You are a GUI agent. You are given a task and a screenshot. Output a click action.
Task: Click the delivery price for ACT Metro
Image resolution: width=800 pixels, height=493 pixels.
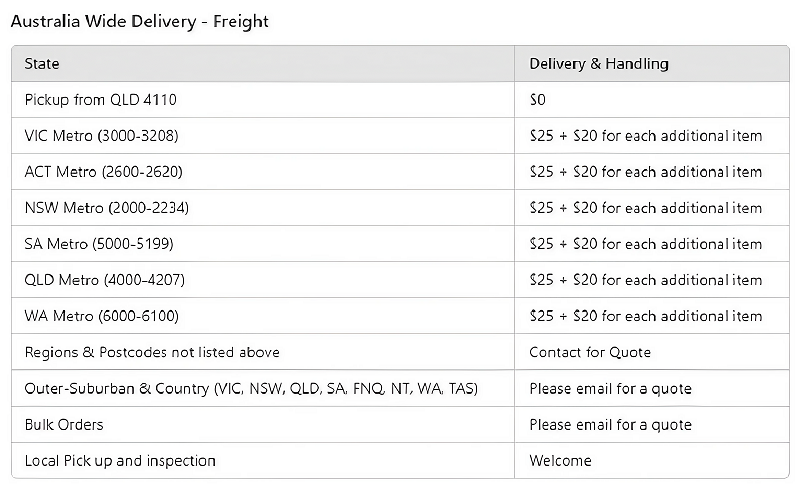[x=645, y=172]
